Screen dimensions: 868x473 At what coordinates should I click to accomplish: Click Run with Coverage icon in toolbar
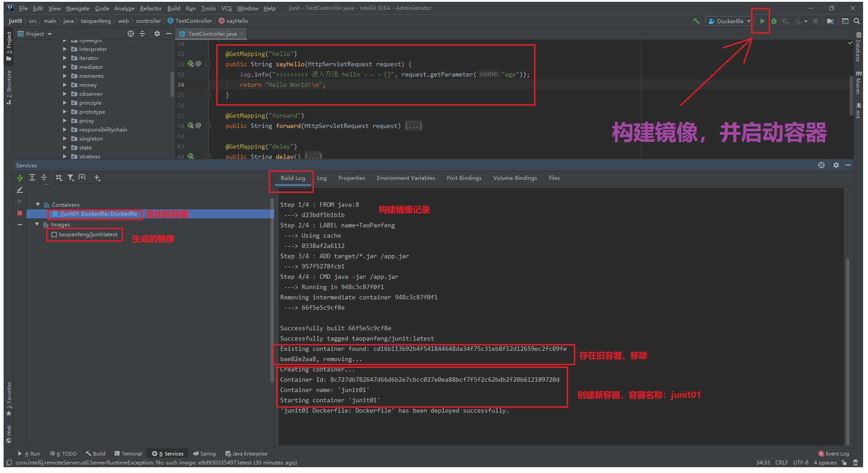click(786, 21)
